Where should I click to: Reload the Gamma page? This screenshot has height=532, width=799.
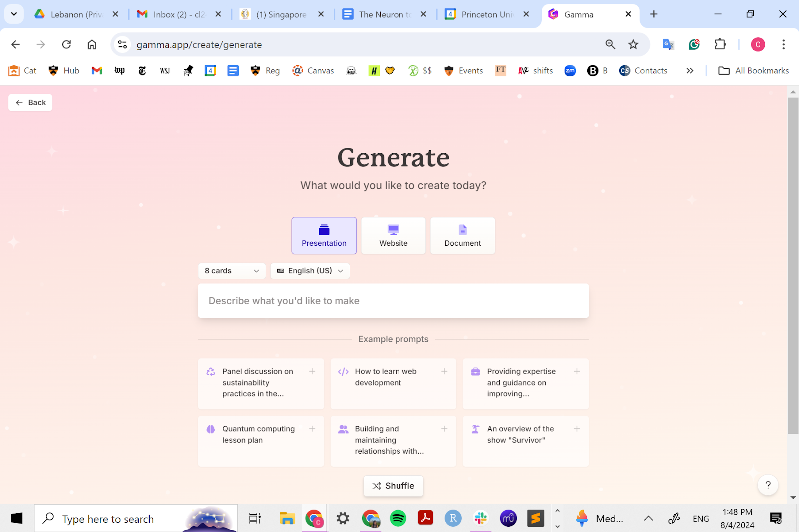coord(66,44)
